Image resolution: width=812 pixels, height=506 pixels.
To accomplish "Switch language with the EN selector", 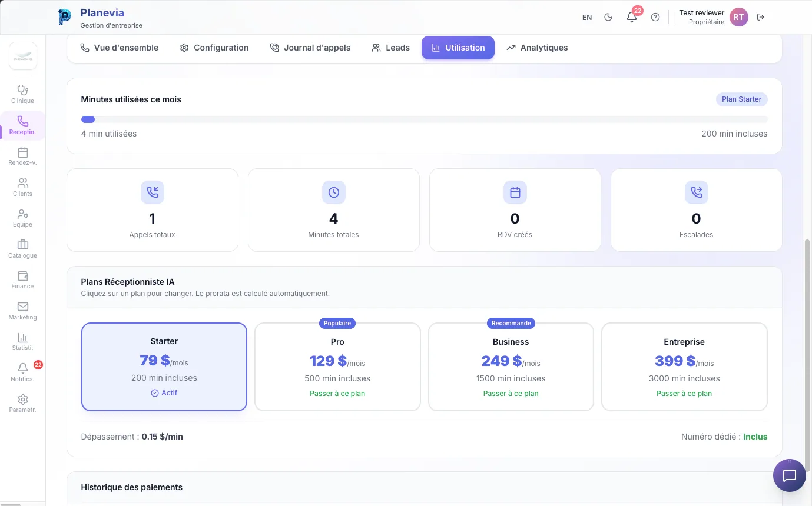I will click(587, 18).
